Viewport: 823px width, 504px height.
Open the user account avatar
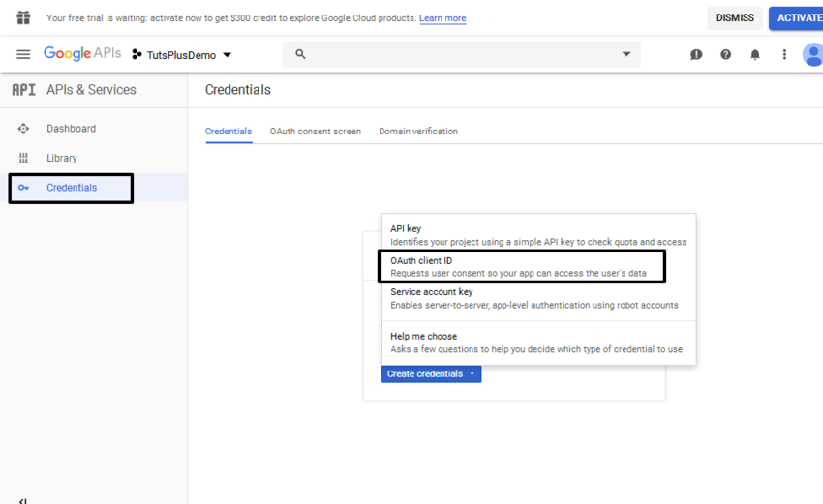(x=812, y=55)
